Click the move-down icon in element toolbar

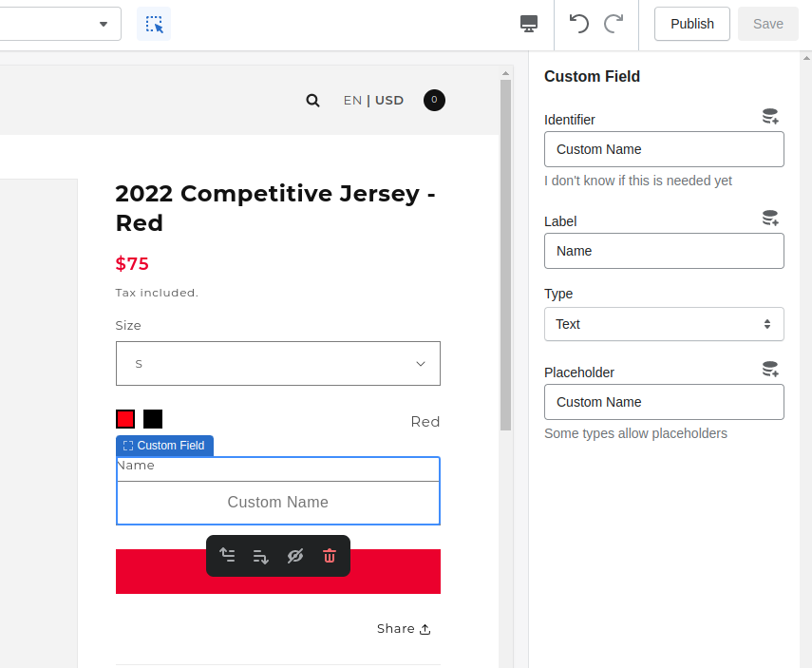click(x=261, y=556)
